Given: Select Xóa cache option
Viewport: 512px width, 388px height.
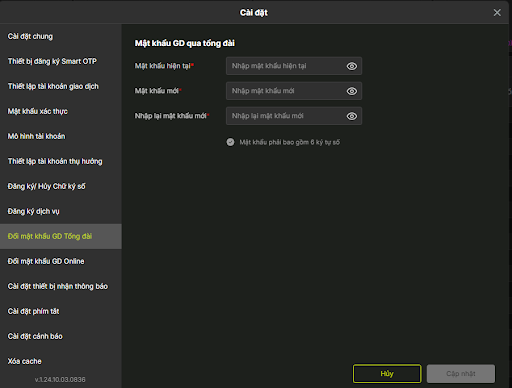Looking at the screenshot, I should (61, 361).
